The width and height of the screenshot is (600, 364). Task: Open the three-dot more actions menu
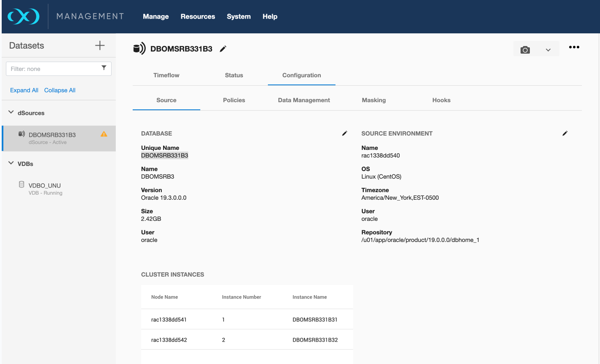point(574,47)
